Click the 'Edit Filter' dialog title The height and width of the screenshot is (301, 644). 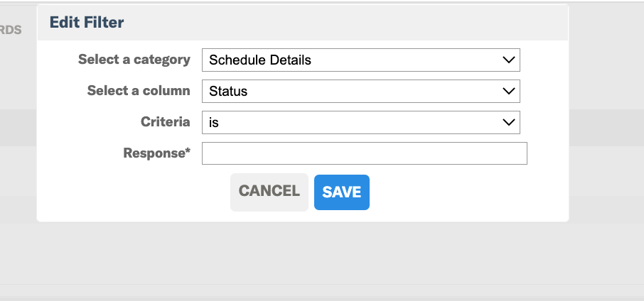click(87, 22)
